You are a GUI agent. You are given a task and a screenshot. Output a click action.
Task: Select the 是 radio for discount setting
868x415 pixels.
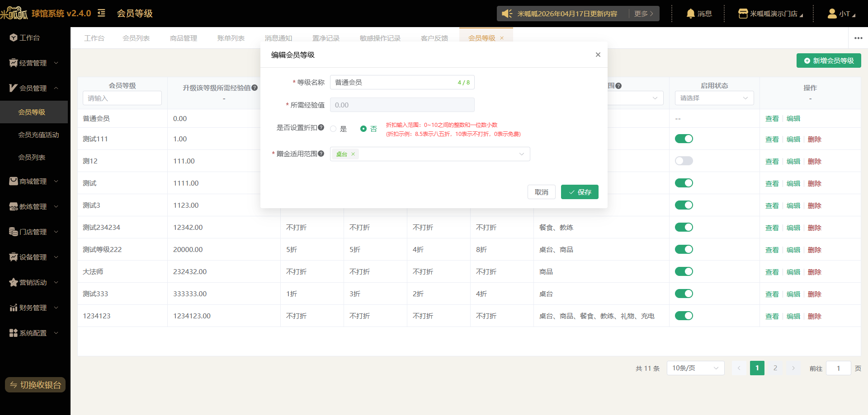333,129
